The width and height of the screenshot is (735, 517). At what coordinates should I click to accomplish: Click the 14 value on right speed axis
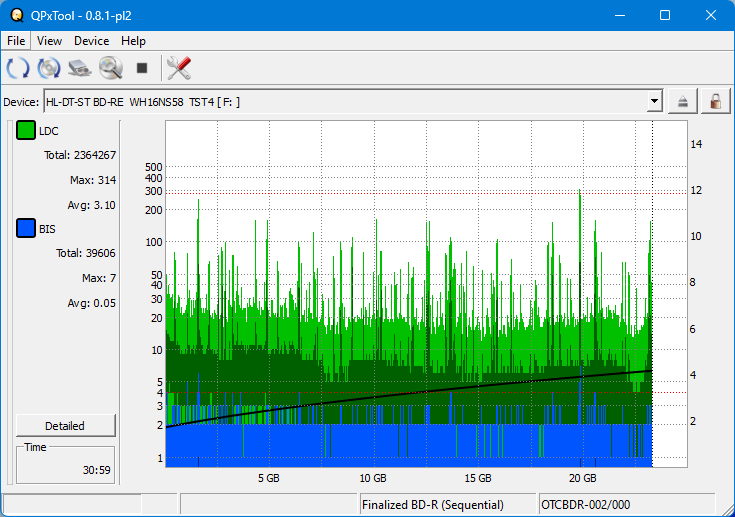[696, 144]
